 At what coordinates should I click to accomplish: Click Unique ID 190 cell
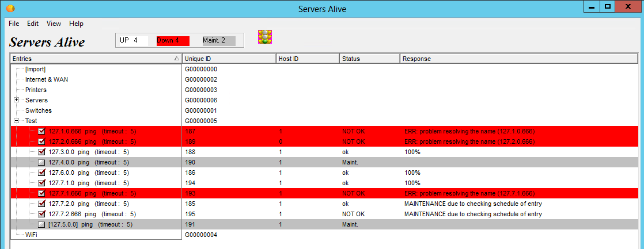(x=190, y=162)
